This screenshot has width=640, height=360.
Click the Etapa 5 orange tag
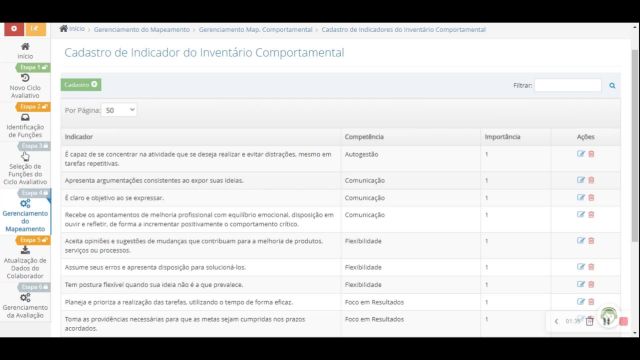click(33, 240)
